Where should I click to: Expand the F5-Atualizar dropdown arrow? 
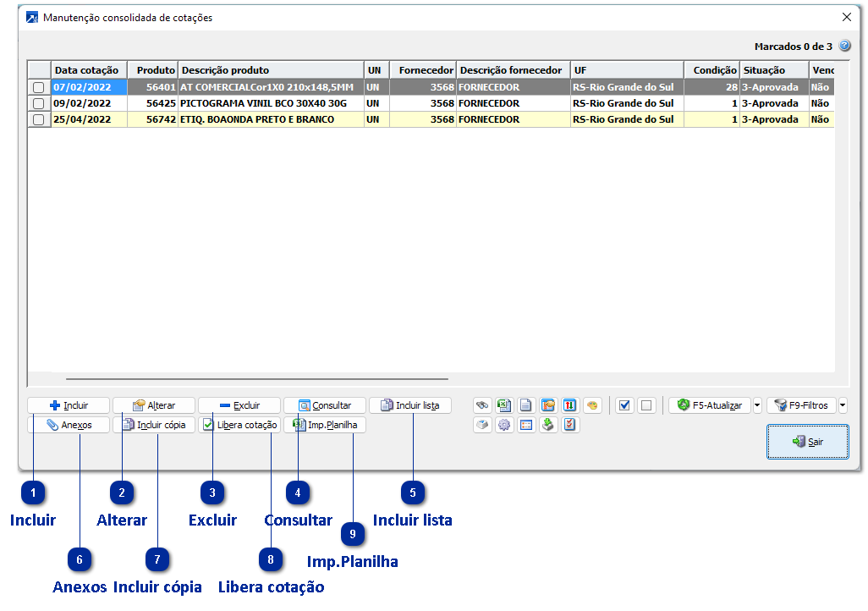click(x=757, y=405)
